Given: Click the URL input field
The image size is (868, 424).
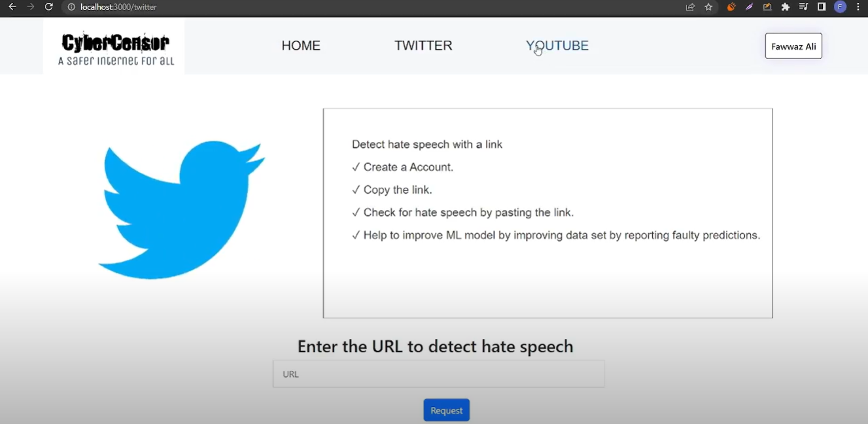Looking at the screenshot, I should pos(438,374).
